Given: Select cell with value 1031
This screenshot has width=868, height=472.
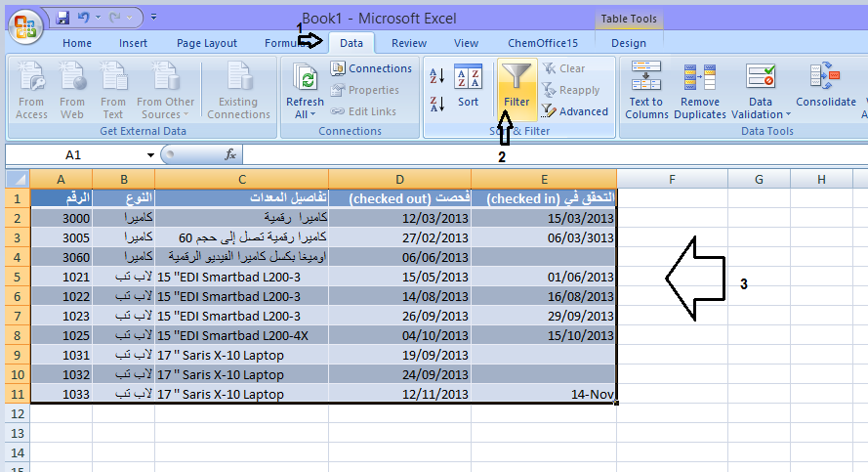Looking at the screenshot, I should [x=61, y=355].
